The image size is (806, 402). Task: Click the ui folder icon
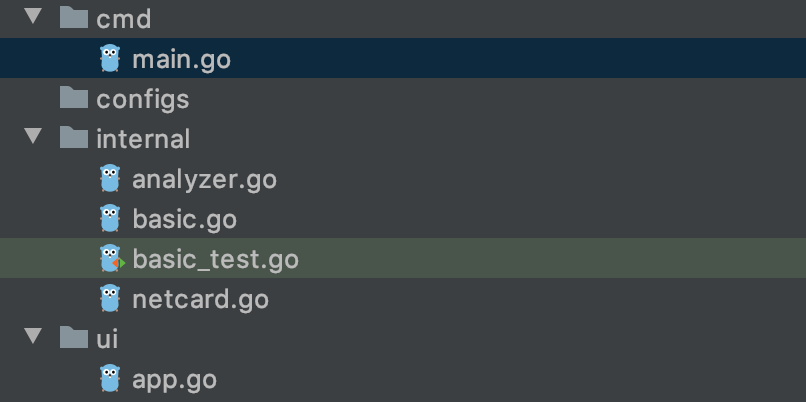(73, 338)
